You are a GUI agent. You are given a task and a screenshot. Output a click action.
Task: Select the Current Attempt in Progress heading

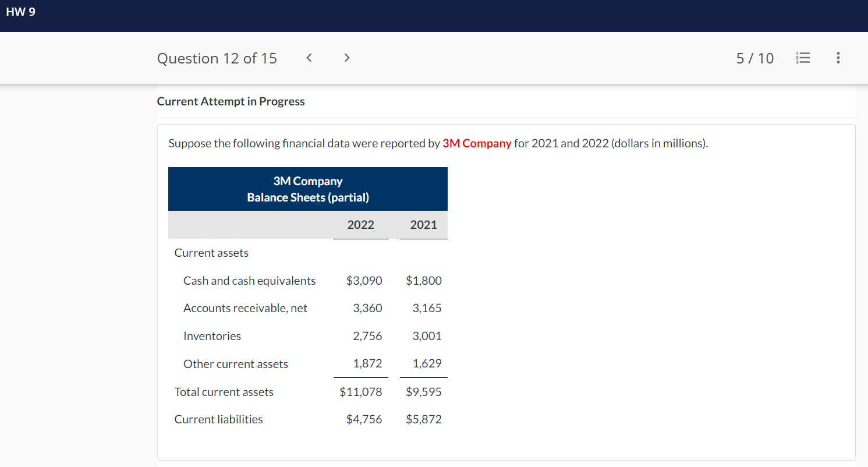coord(231,101)
